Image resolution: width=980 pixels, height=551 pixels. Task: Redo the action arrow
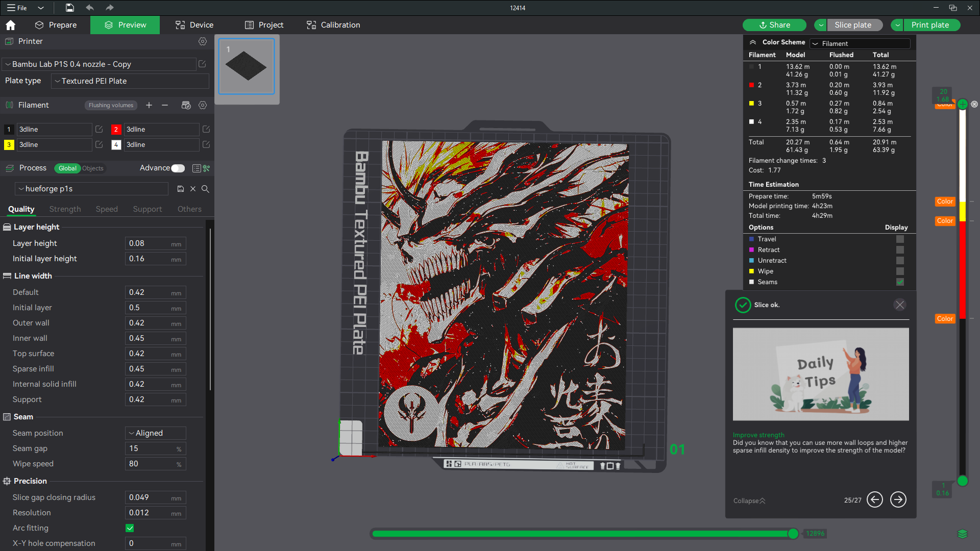[110, 8]
